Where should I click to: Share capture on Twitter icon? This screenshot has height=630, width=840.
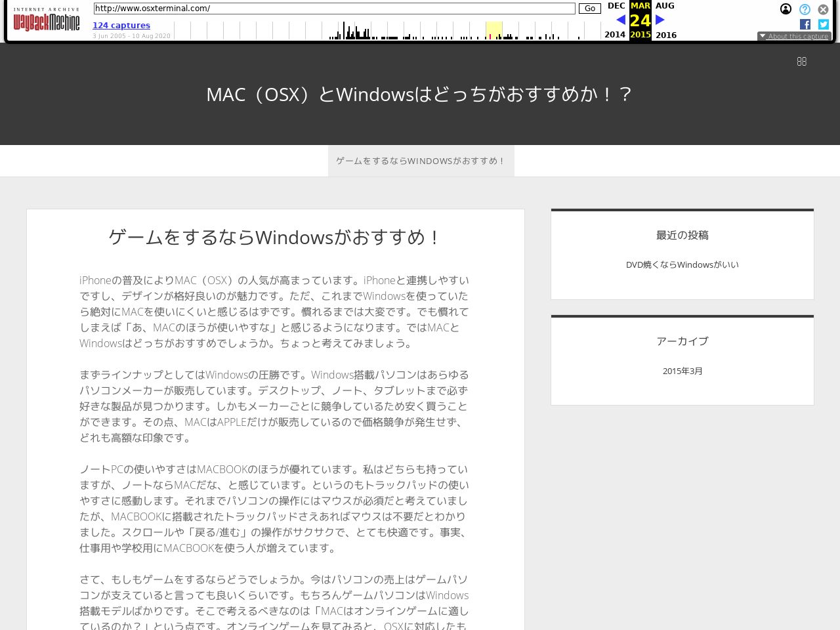[x=823, y=24]
